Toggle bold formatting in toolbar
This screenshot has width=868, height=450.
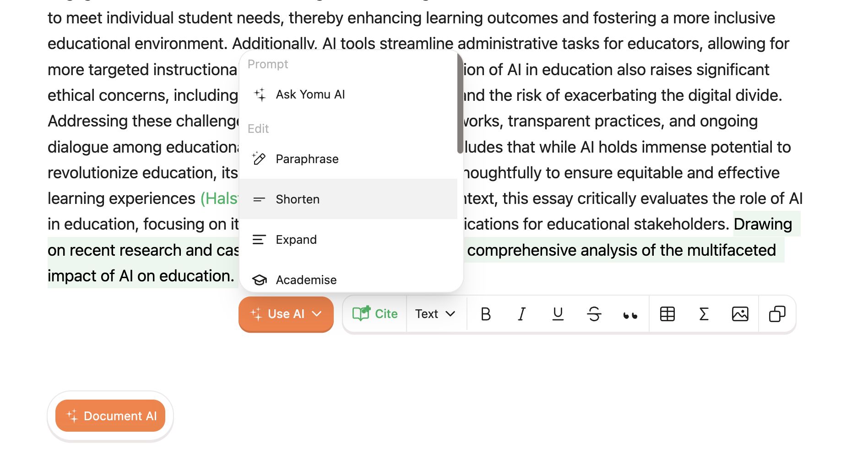pyautogui.click(x=486, y=314)
